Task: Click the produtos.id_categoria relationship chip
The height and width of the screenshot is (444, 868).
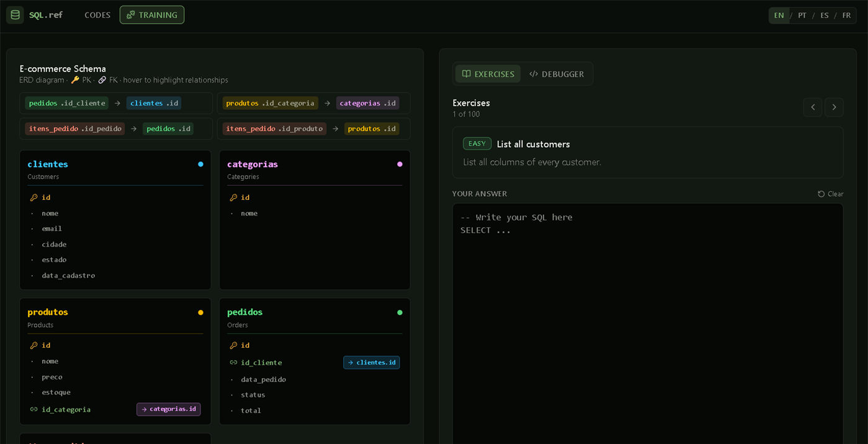Action: [x=270, y=103]
